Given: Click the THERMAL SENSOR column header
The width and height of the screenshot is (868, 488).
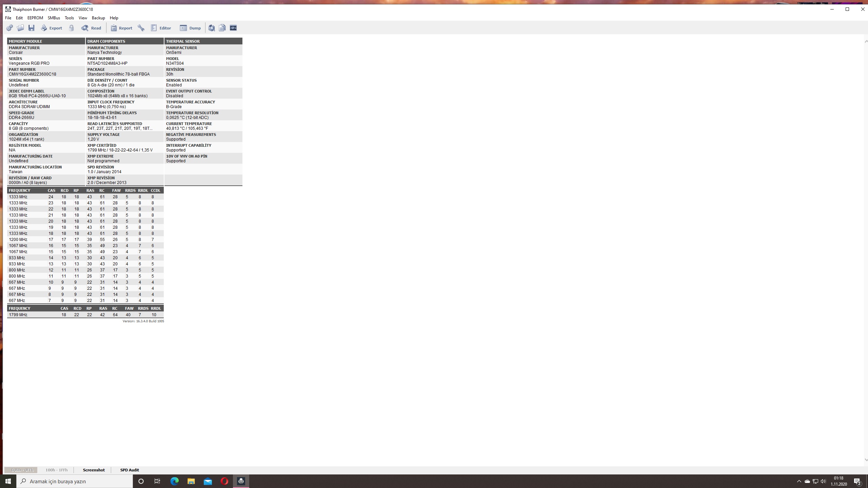Looking at the screenshot, I should click(203, 41).
